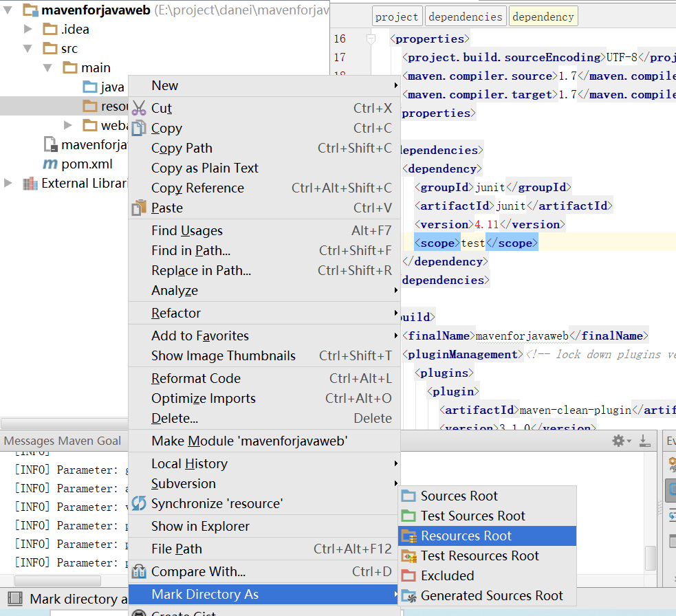Click the Excluded red folder icon

pos(408,575)
